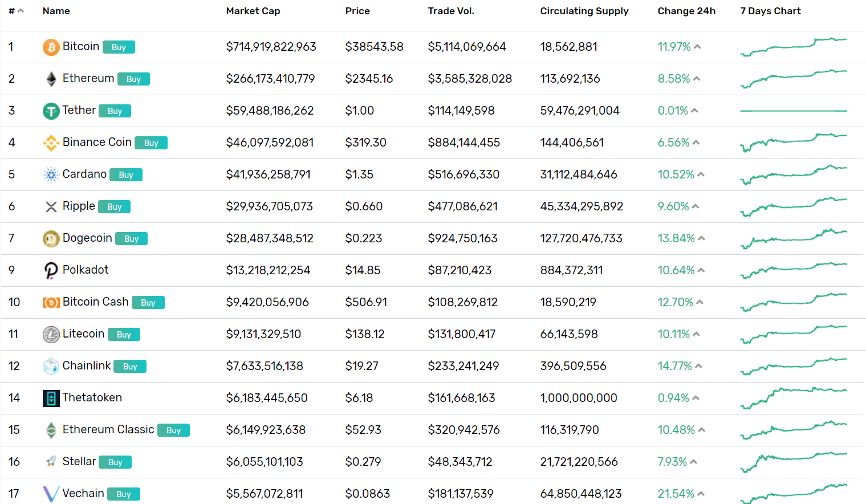Select Bitcoin Cash 24h change 12.70%

click(x=676, y=302)
